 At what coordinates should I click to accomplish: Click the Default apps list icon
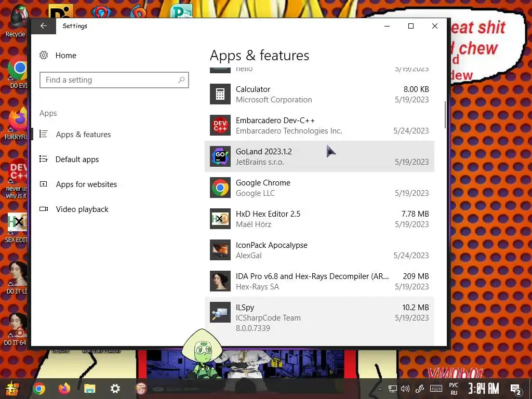[x=44, y=159]
